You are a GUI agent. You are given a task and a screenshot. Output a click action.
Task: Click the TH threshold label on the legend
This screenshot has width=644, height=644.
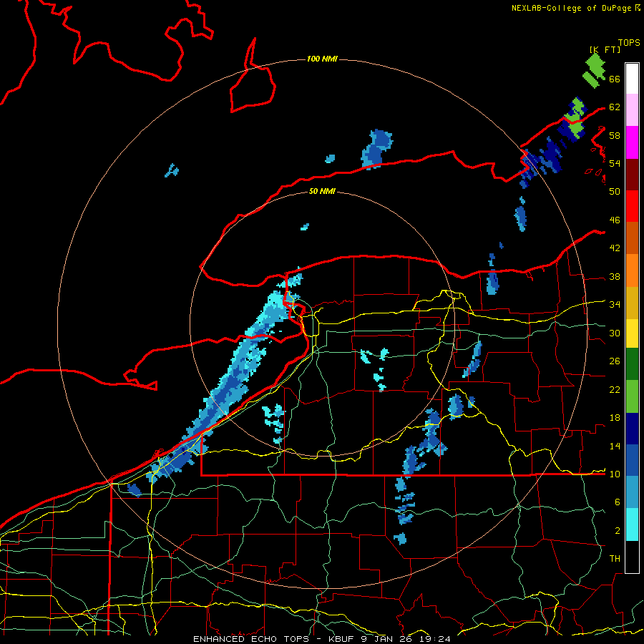[x=615, y=559]
